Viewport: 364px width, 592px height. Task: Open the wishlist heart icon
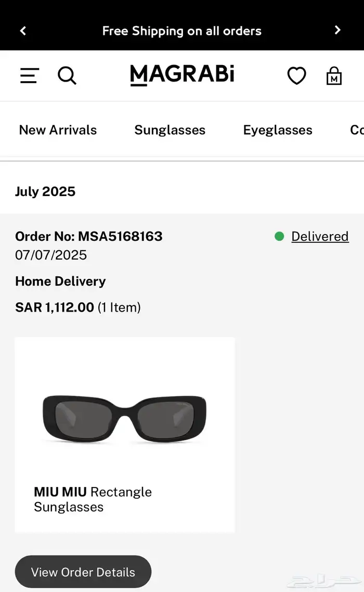[x=297, y=76]
